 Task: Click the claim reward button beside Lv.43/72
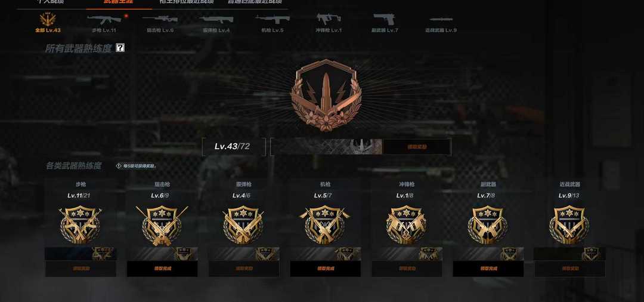416,147
